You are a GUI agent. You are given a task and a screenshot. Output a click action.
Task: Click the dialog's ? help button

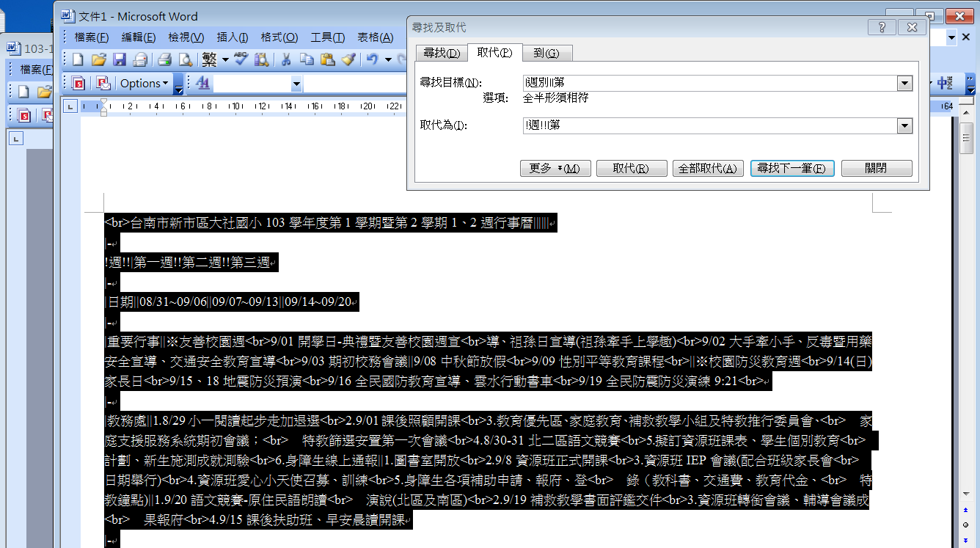(882, 27)
